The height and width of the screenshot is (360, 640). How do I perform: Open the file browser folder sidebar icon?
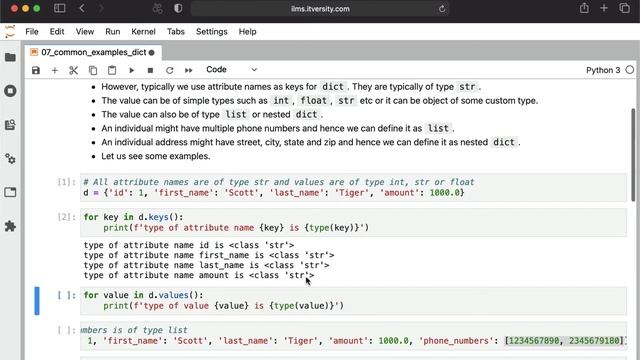[x=10, y=57]
